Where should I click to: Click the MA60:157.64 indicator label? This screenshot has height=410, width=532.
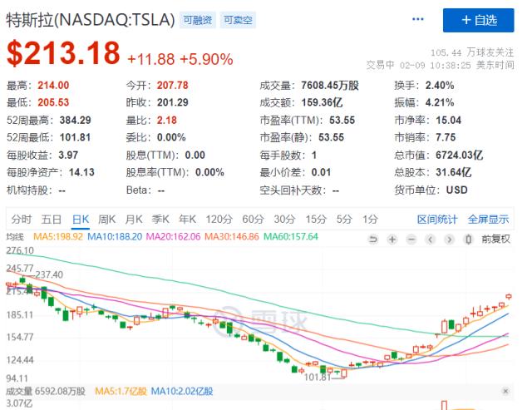291,237
